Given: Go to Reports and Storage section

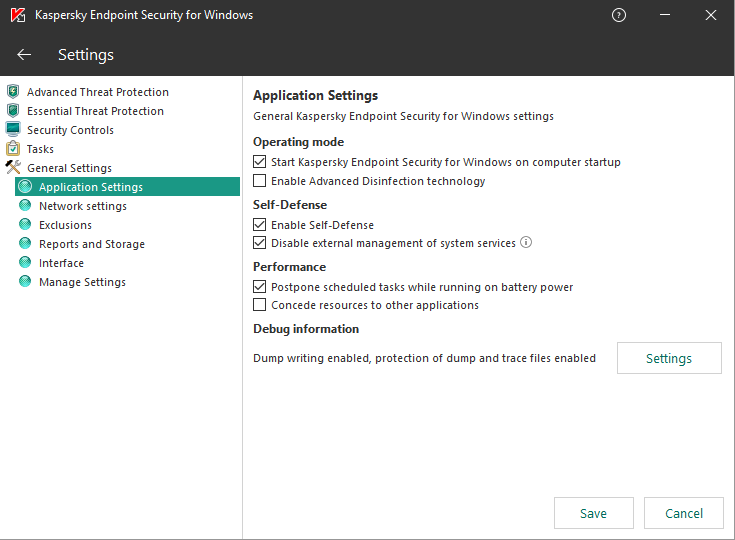Looking at the screenshot, I should point(91,244).
